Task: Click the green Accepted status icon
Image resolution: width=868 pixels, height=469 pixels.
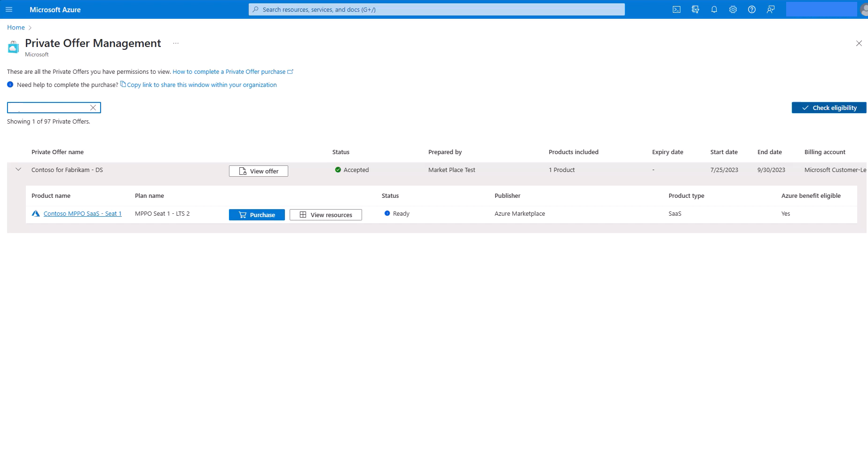Action: tap(338, 170)
